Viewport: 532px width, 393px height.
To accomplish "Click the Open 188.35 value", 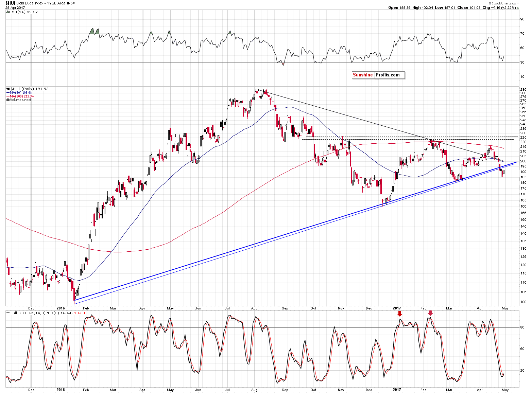I will click(x=399, y=7).
